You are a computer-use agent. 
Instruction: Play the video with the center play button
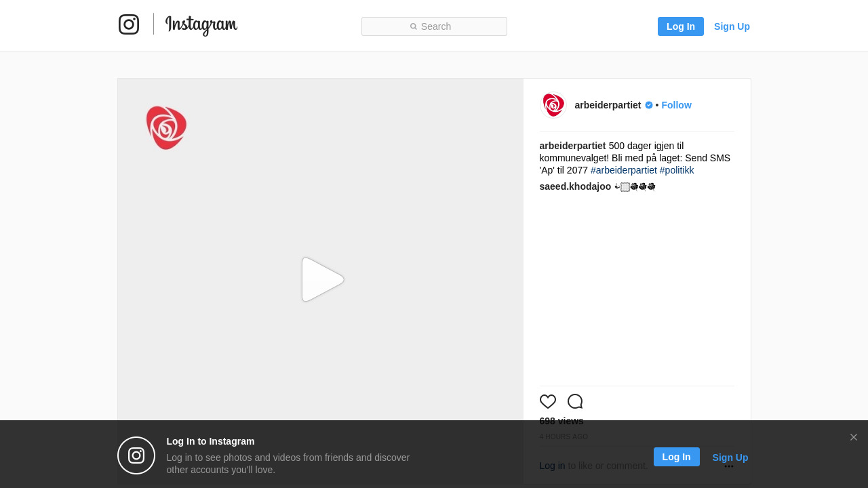pyautogui.click(x=323, y=279)
